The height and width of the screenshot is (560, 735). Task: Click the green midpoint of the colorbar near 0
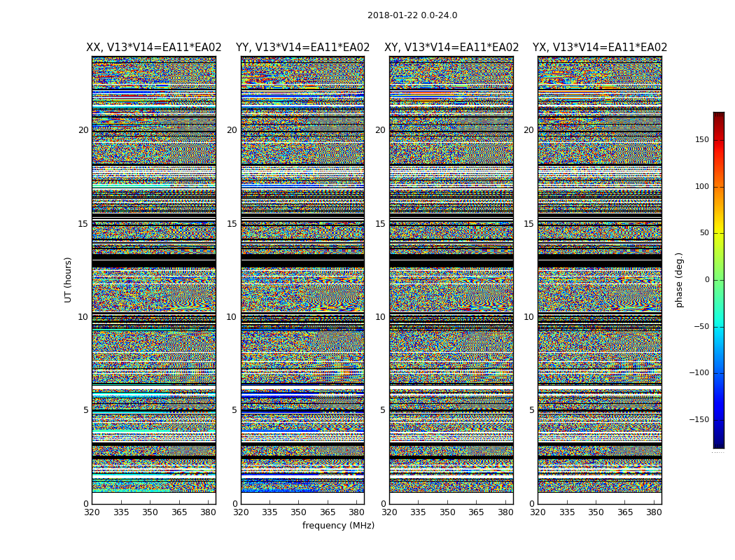(719, 280)
